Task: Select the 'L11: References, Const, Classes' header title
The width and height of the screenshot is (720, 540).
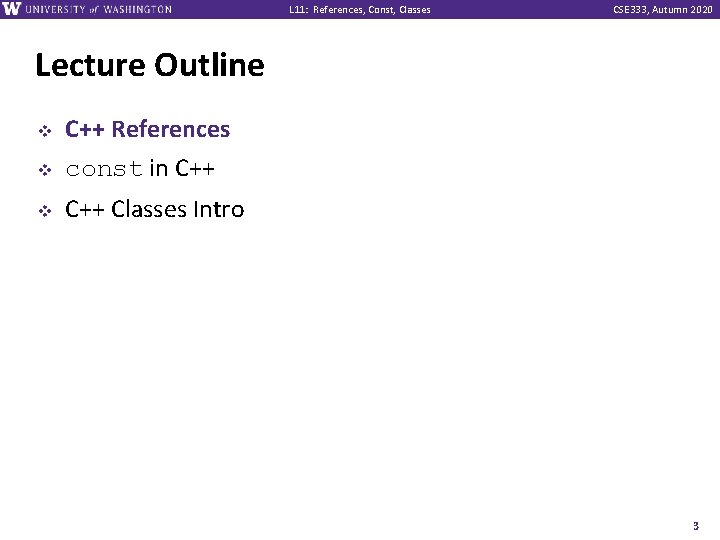Action: [360, 10]
